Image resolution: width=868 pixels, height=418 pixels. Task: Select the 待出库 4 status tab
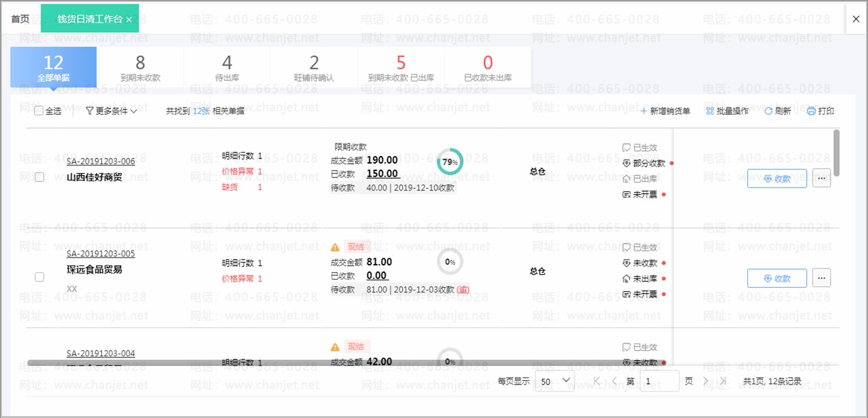[x=227, y=68]
